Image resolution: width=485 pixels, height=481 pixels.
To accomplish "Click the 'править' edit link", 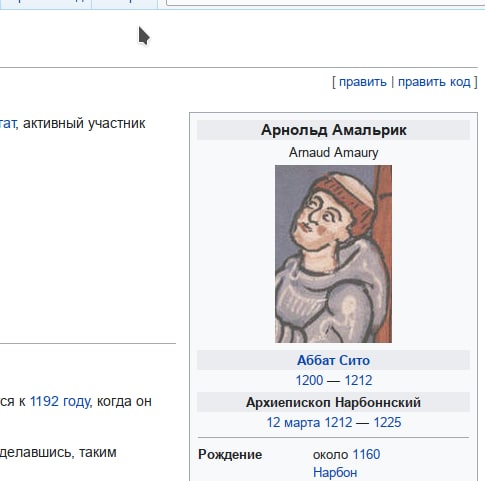I will point(363,82).
